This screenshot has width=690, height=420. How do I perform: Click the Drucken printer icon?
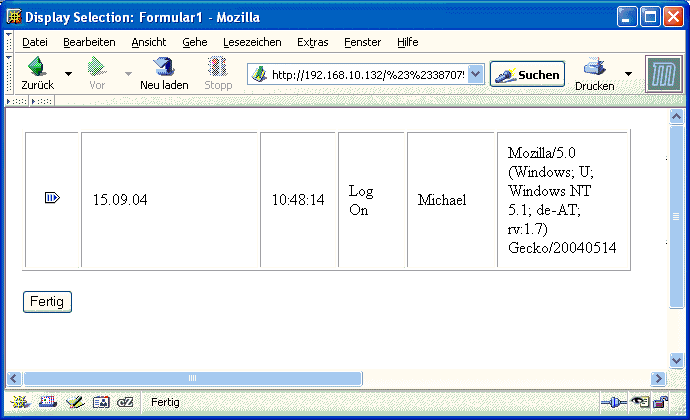pyautogui.click(x=595, y=68)
